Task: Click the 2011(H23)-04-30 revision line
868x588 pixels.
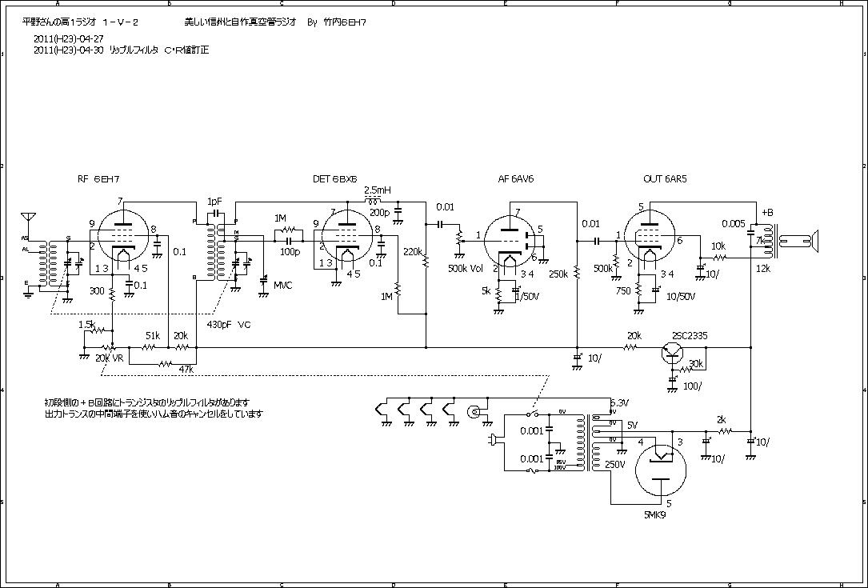Action: [121, 50]
